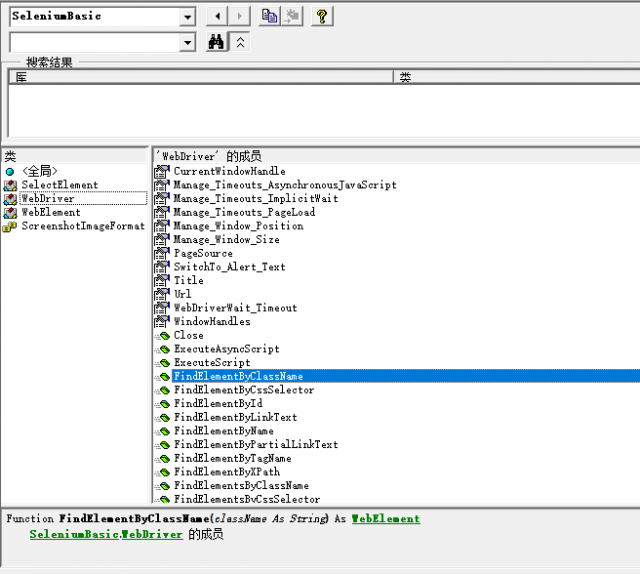
Task: Click the Copy to Clipboard icon
Action: click(269, 16)
